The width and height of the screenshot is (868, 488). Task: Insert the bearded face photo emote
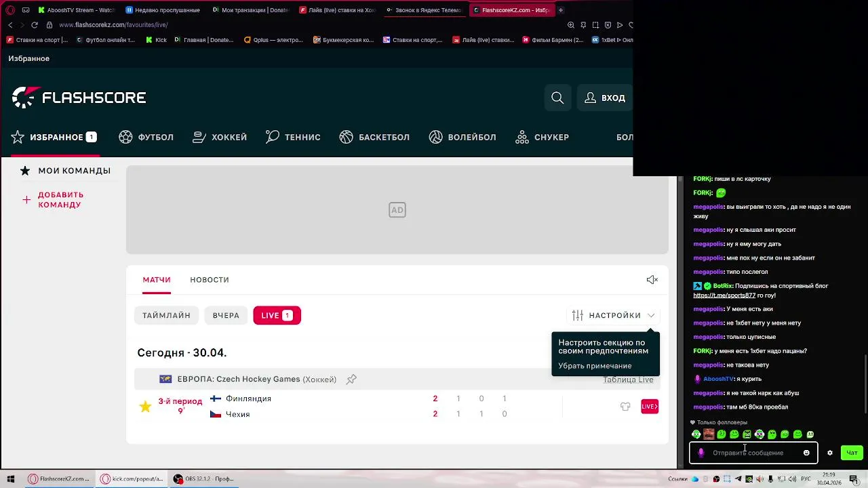(x=709, y=434)
